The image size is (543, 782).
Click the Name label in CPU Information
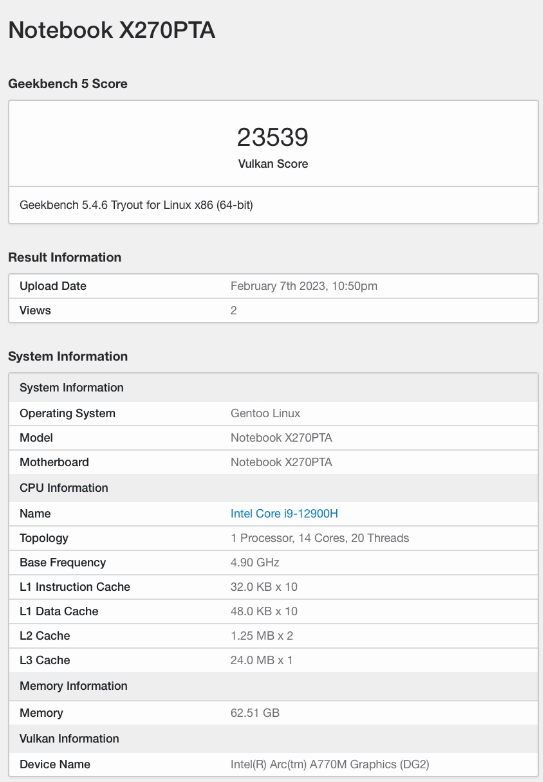[x=35, y=514]
